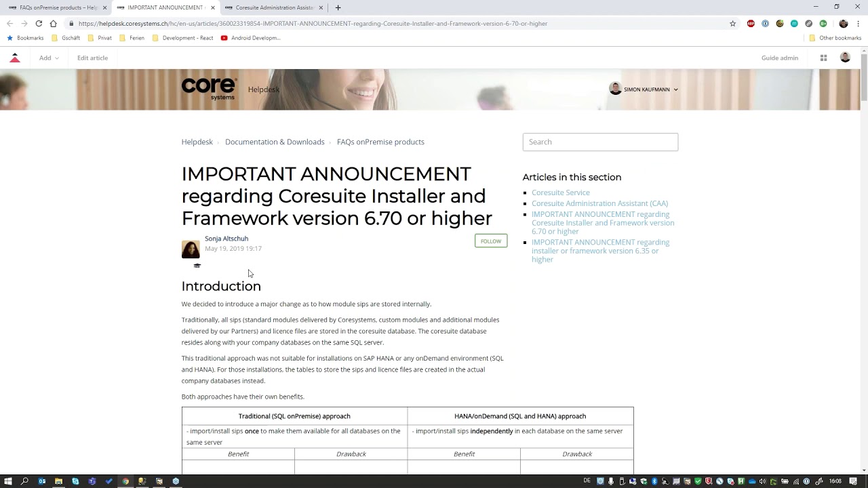
Task: Click the browser address bar URL
Action: pos(313,23)
